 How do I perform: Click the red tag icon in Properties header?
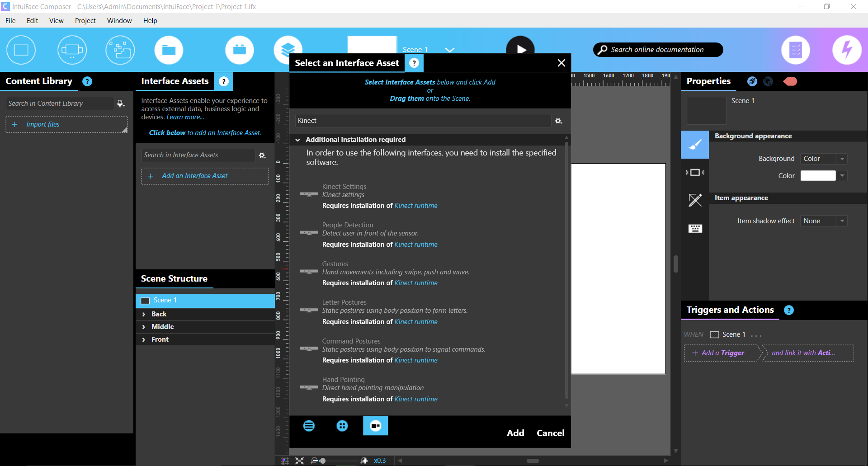790,81
